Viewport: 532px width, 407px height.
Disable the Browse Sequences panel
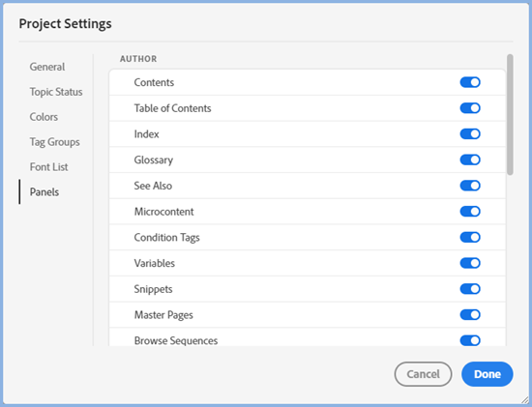pyautogui.click(x=470, y=340)
